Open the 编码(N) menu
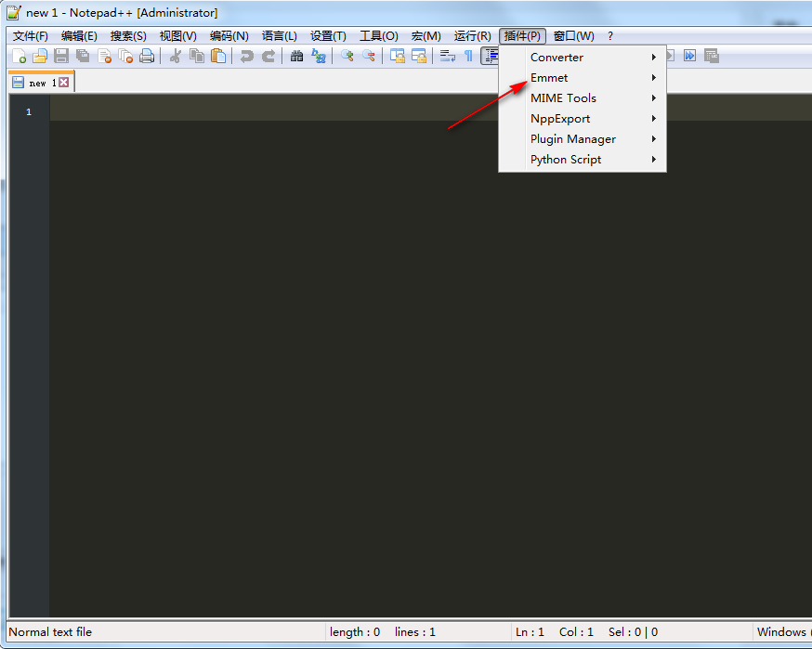 point(229,36)
